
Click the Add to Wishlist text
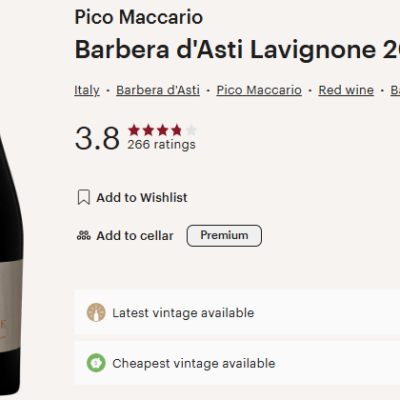[x=142, y=198]
